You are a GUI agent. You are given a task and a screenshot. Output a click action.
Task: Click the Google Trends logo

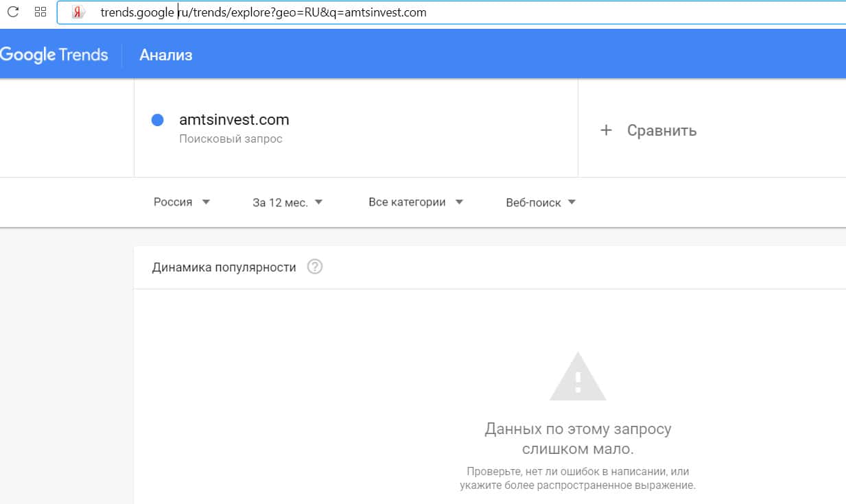pos(54,55)
